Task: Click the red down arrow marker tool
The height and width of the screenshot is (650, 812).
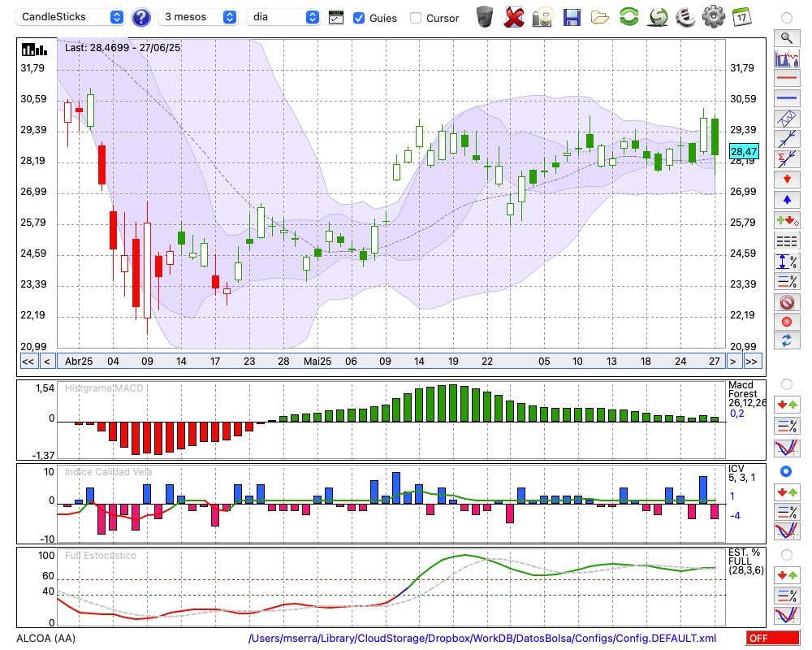Action: (x=787, y=180)
